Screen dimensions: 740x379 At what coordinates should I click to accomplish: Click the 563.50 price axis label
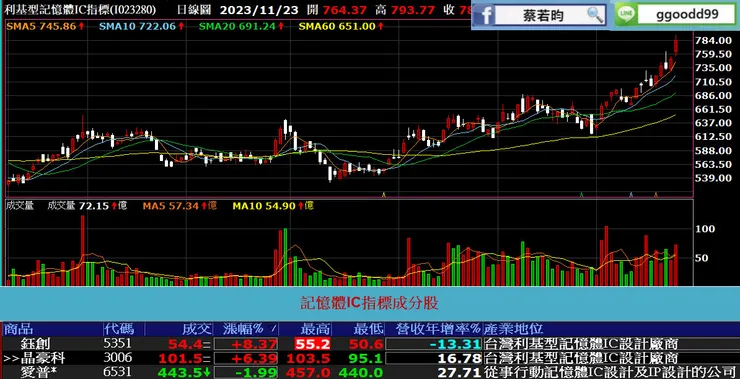713,165
